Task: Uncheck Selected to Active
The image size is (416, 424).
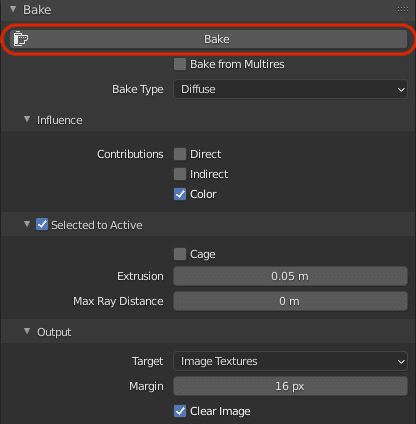Action: coord(42,225)
